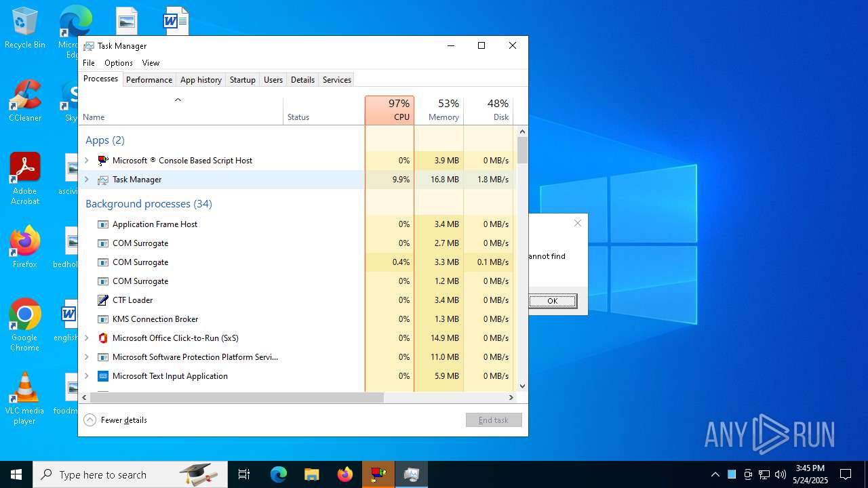Click the vertical scrollbar thumb
The height and width of the screenshot is (488, 868).
(x=522, y=150)
